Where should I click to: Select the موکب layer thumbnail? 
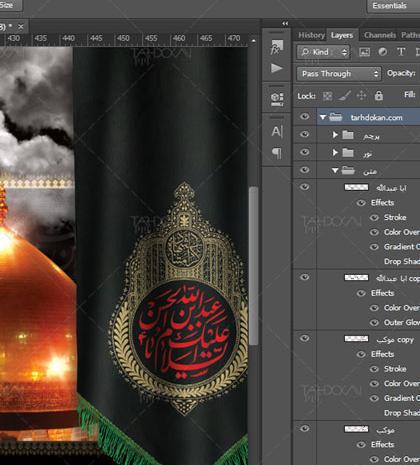pos(356,429)
